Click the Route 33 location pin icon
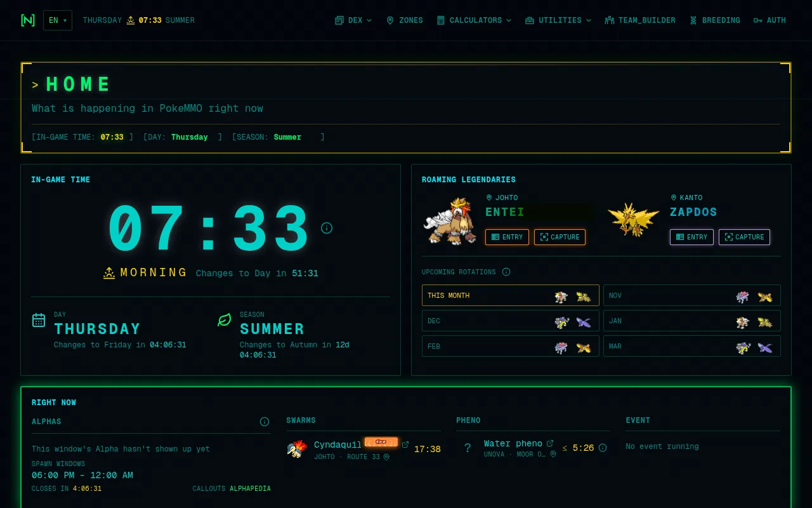Viewport: 812px width, 508px height. tap(386, 457)
